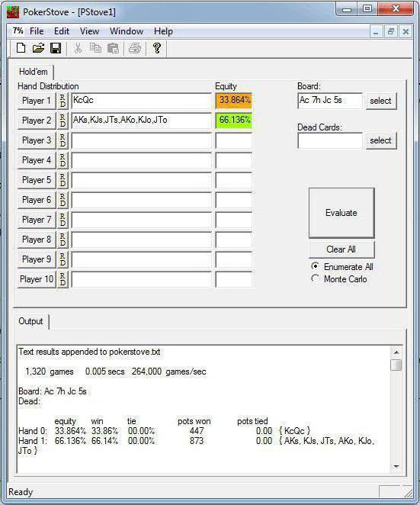
Task: Click the Dead Cards input field
Action: 330,140
